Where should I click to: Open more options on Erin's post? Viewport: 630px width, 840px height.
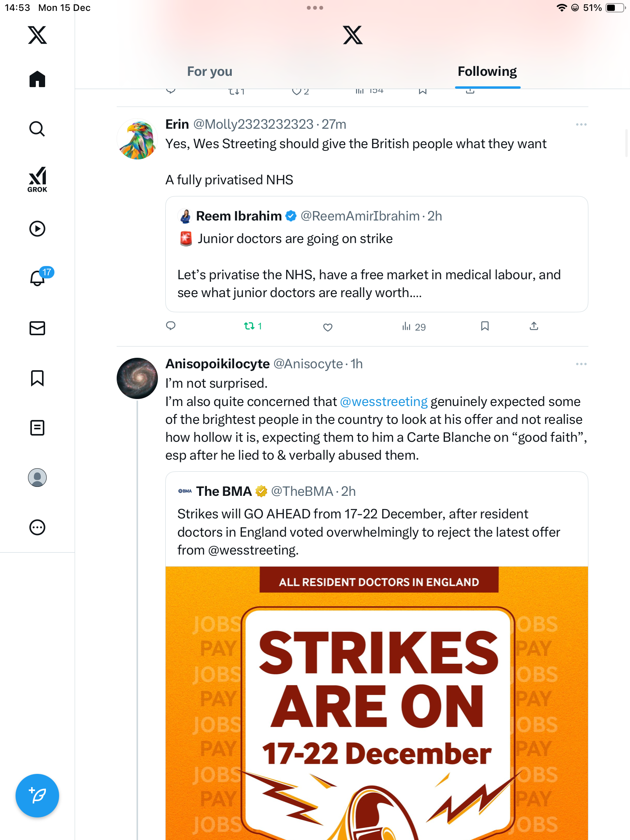pos(581,124)
